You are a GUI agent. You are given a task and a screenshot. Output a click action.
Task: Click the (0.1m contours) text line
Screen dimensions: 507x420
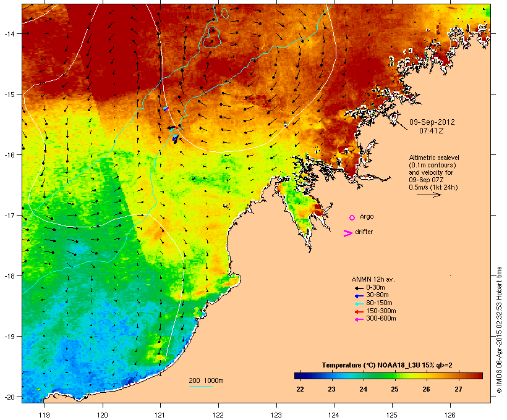(x=433, y=165)
